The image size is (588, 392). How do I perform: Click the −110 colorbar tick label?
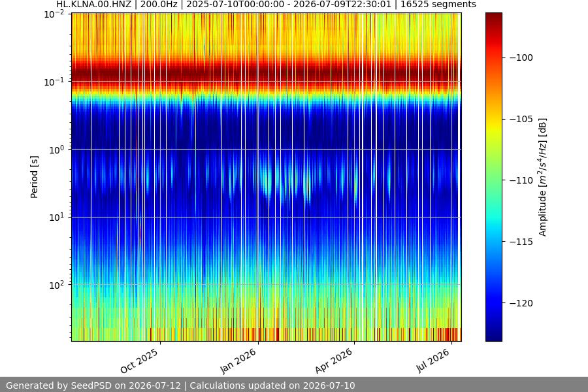click(x=521, y=180)
